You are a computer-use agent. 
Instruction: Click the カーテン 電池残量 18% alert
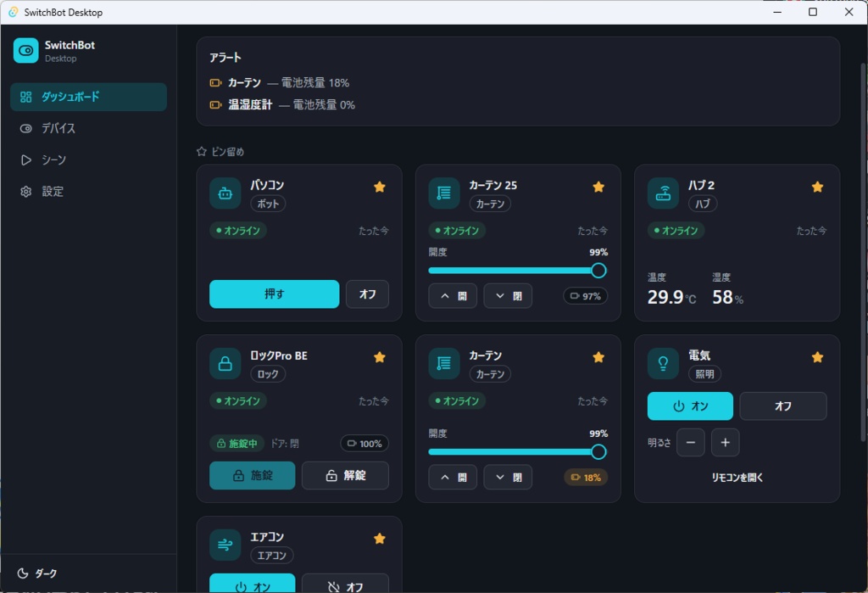[280, 83]
